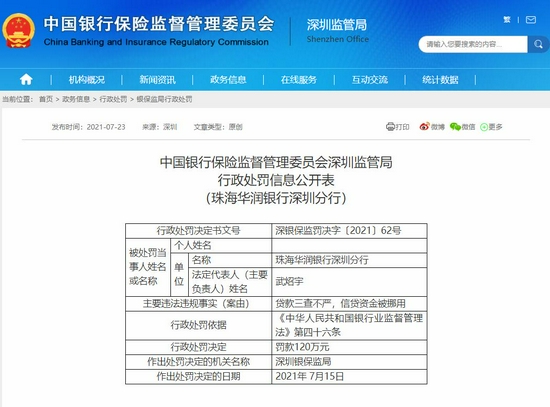Open the 机构概况 menu

(87, 80)
